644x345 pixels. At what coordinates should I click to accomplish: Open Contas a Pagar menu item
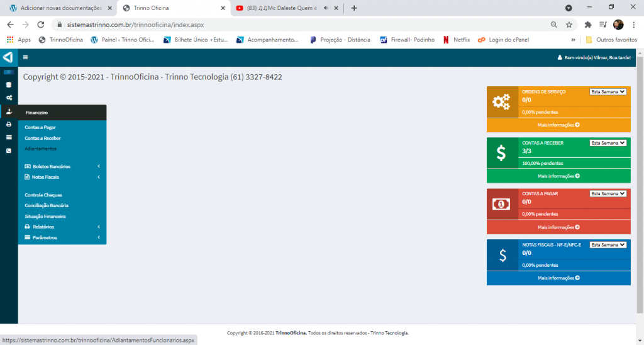click(40, 127)
